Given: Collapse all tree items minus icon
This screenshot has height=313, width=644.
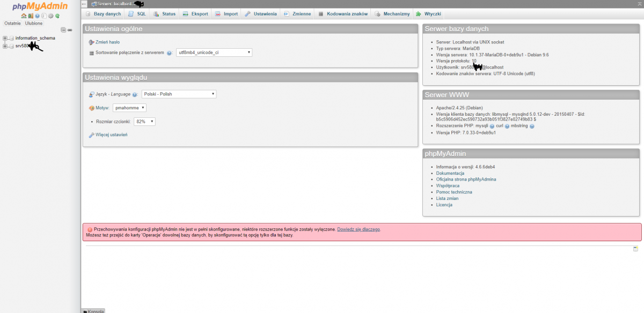Looking at the screenshot, I should tap(63, 30).
